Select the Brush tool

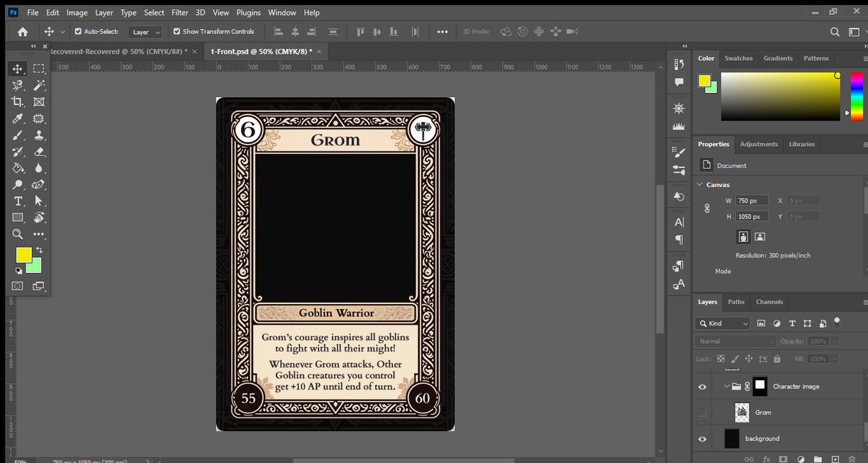point(18,135)
